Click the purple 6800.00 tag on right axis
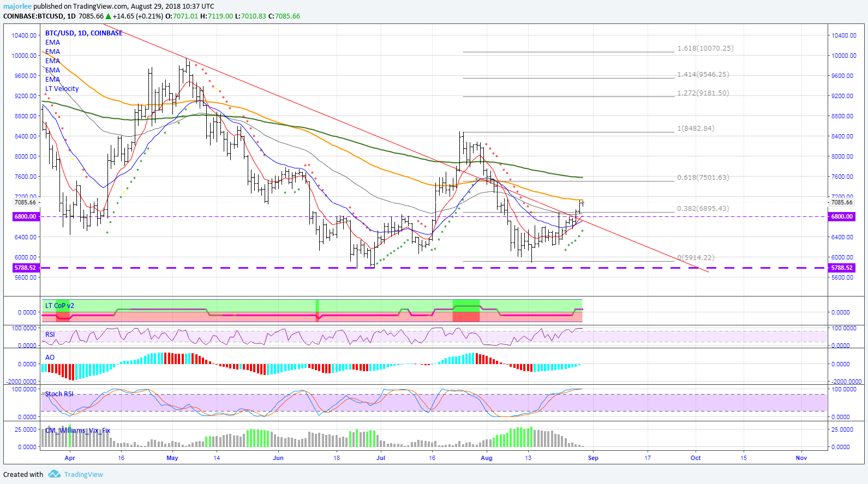The height and width of the screenshot is (484, 868). [x=842, y=217]
